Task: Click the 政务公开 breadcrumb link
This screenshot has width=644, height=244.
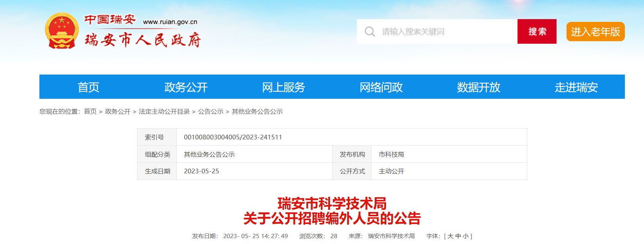Action: pyautogui.click(x=117, y=112)
